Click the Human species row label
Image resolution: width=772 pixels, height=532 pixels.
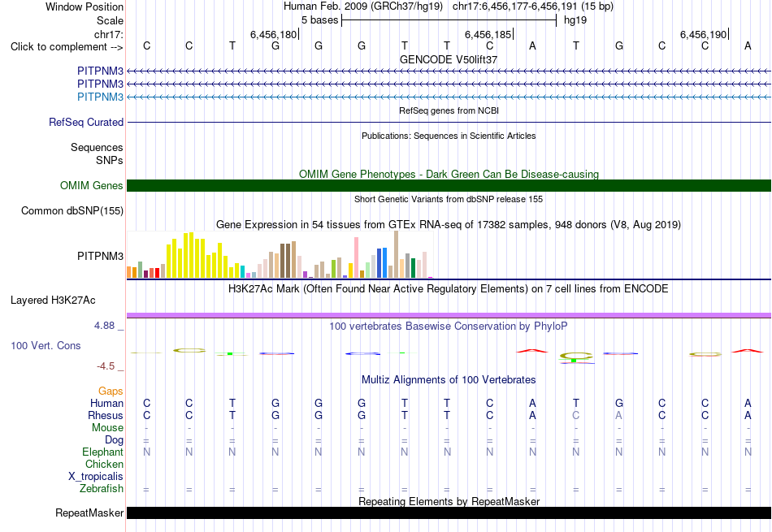coord(106,403)
